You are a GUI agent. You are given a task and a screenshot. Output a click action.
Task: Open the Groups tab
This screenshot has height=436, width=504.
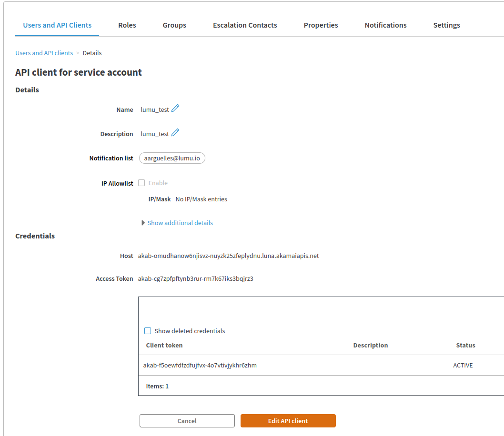[174, 25]
